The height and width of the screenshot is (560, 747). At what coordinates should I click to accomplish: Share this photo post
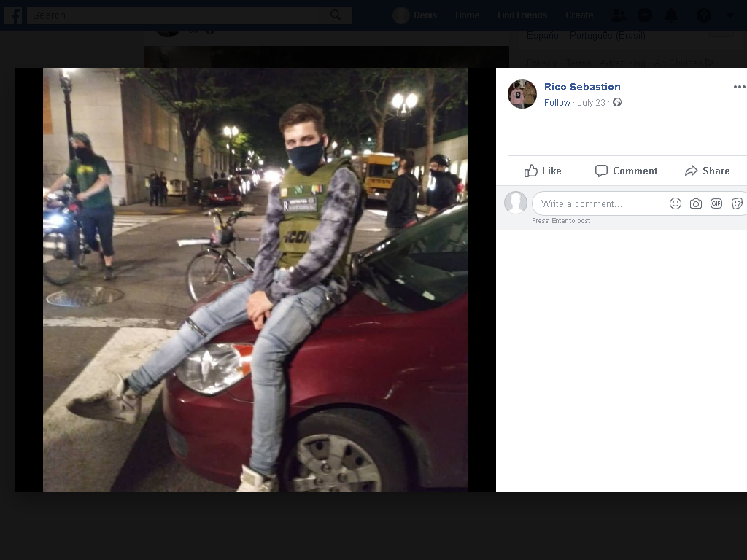point(707,171)
